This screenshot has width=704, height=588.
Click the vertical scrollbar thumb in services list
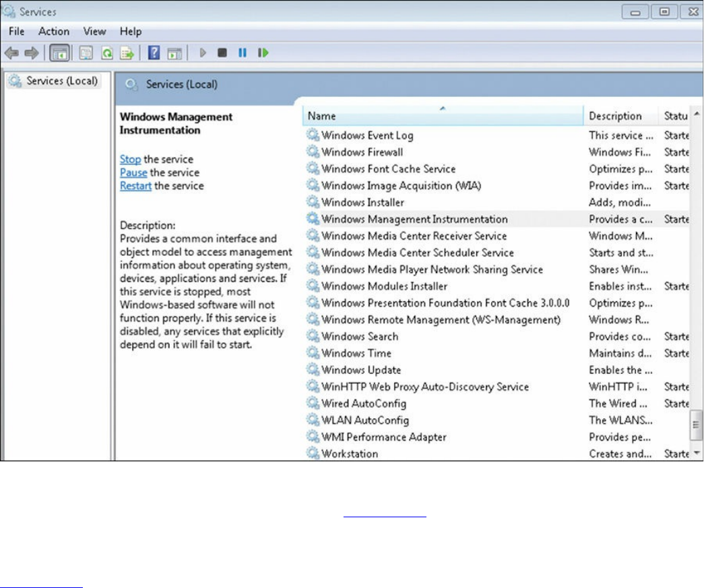(696, 425)
